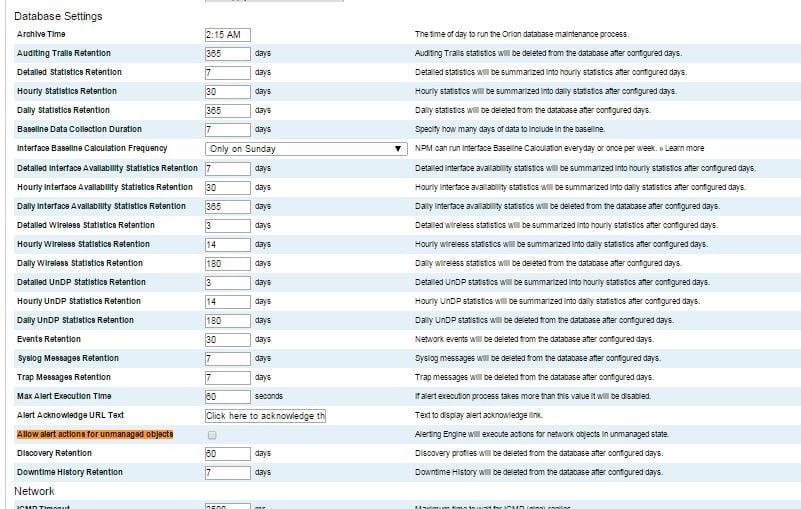The image size is (801, 509).
Task: Click the Max Alert Execution Time label
Action: pos(64,396)
